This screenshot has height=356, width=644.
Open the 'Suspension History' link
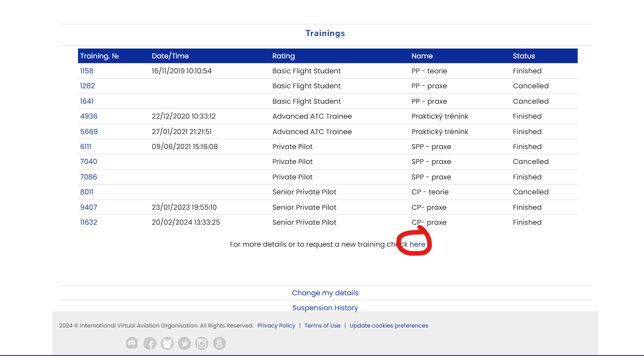point(325,308)
